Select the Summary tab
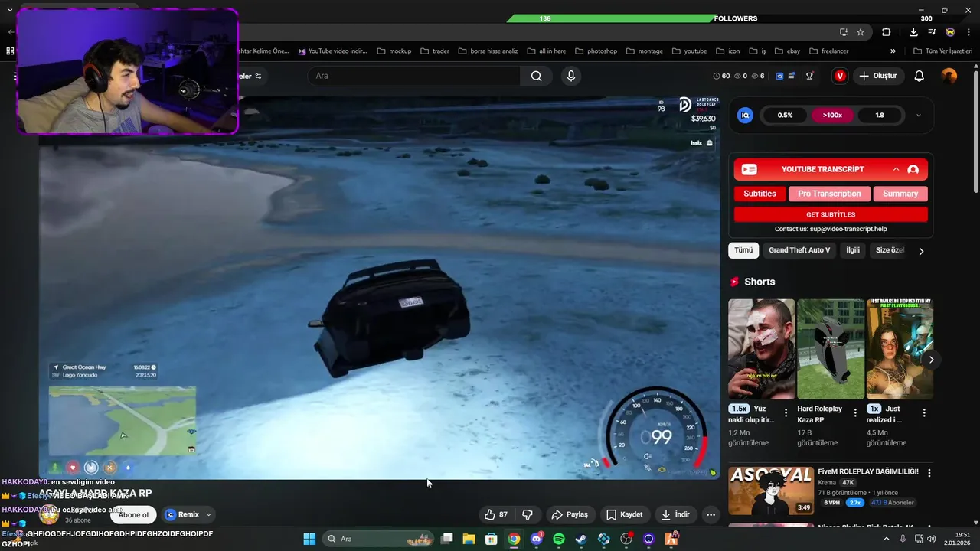This screenshot has height=551, width=980. [900, 194]
